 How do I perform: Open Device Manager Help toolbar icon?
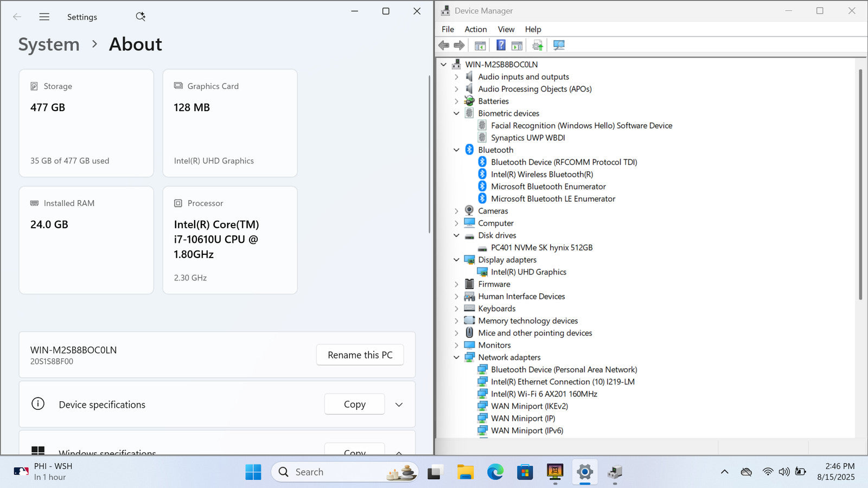pyautogui.click(x=501, y=45)
